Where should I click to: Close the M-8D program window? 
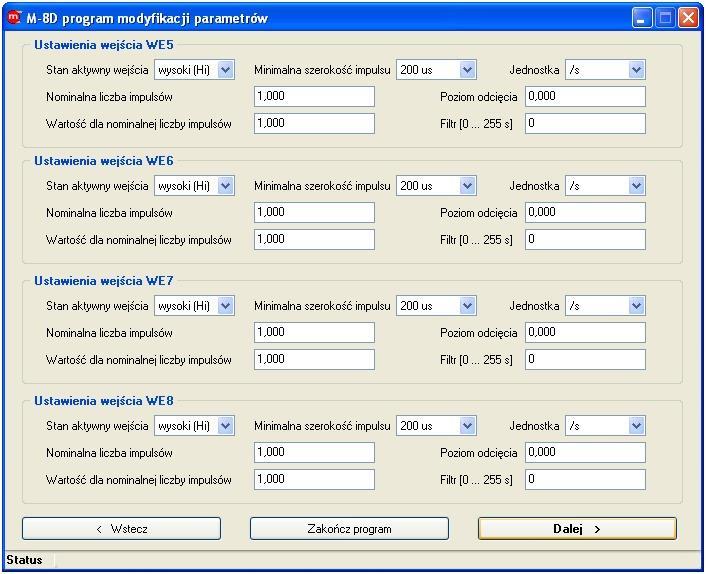click(688, 18)
